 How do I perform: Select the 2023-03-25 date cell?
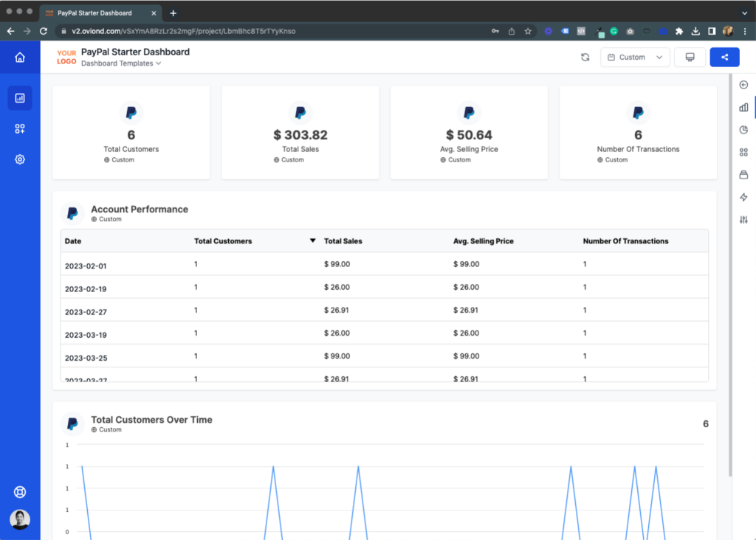pos(86,358)
